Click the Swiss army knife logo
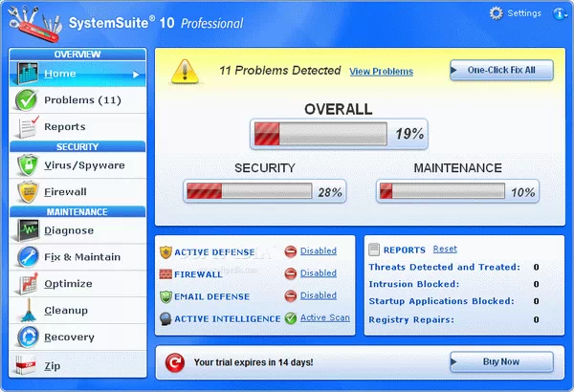 (33, 25)
